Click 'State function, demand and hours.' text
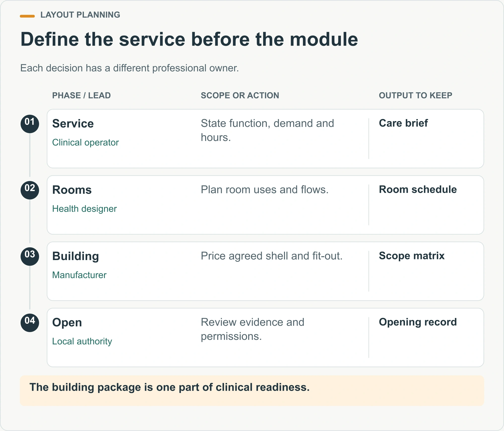This screenshot has width=504, height=431. [x=267, y=130]
